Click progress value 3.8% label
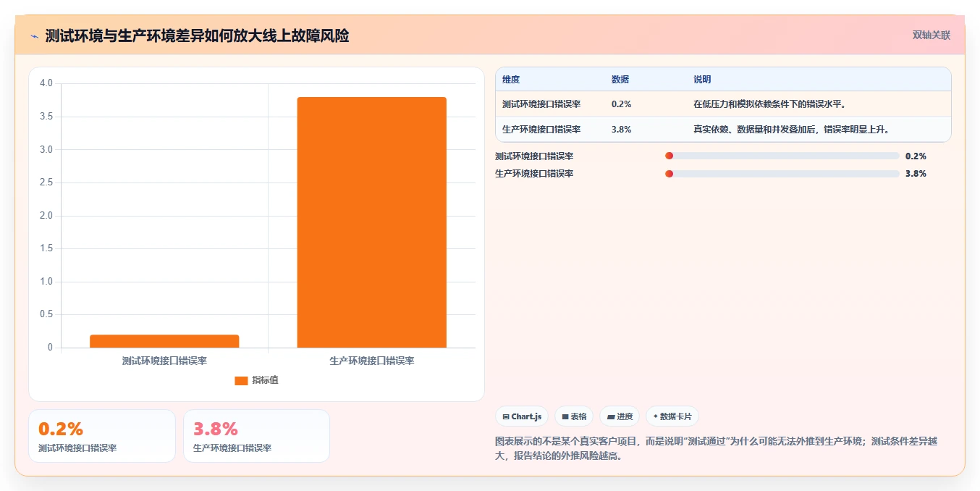 (x=916, y=174)
